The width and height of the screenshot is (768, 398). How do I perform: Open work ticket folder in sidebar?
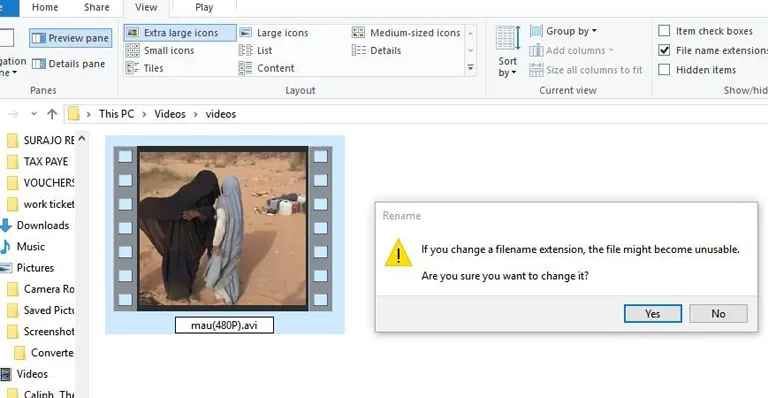[41, 204]
